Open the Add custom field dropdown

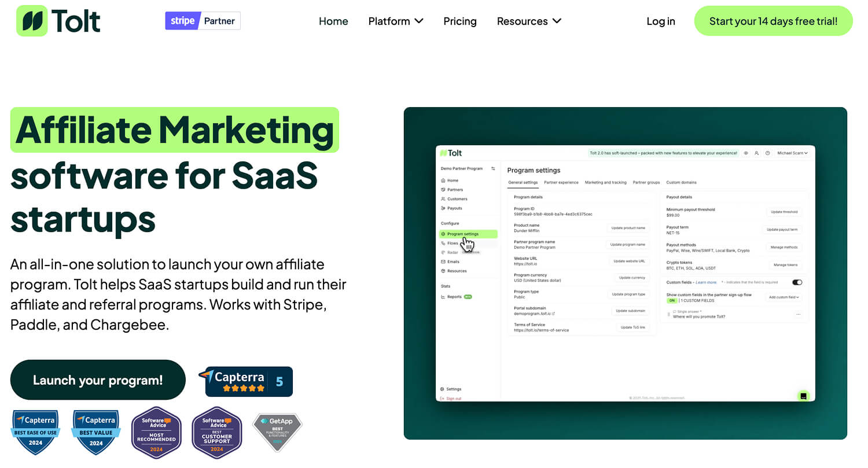784,297
